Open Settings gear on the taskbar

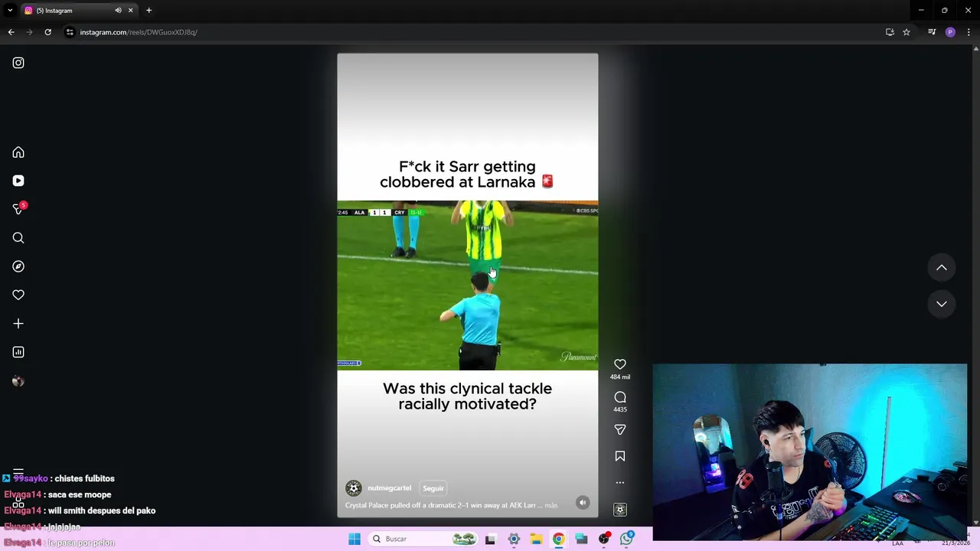coord(514,539)
